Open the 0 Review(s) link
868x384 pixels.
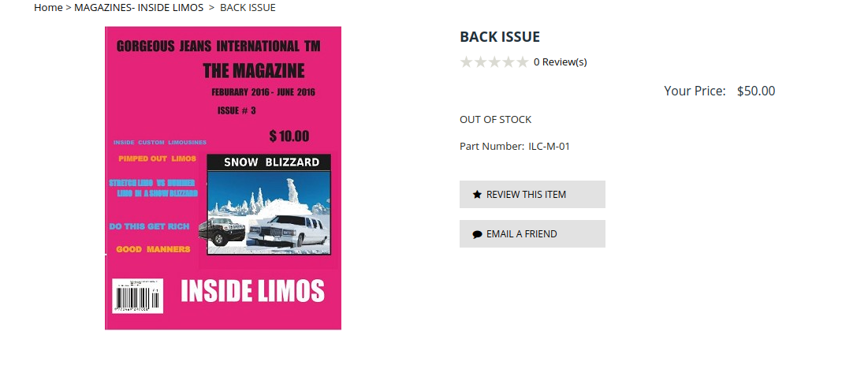[561, 62]
